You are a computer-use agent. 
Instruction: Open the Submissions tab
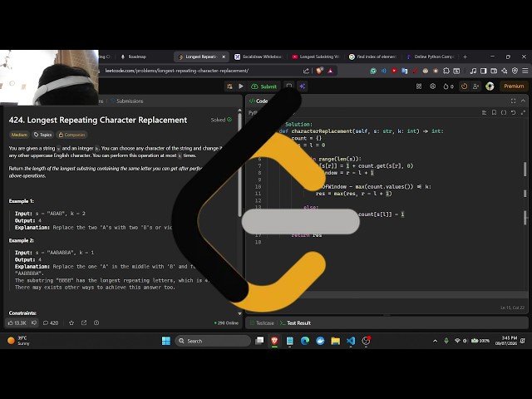coord(126,101)
